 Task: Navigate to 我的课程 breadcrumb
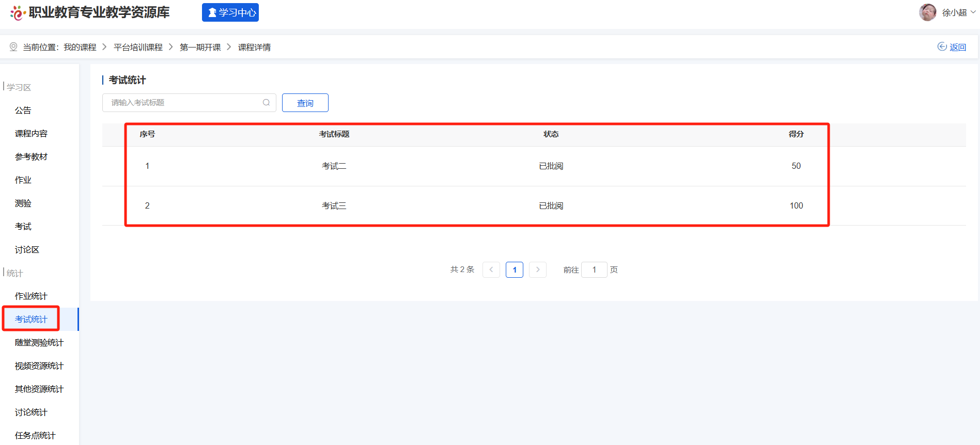tap(80, 47)
